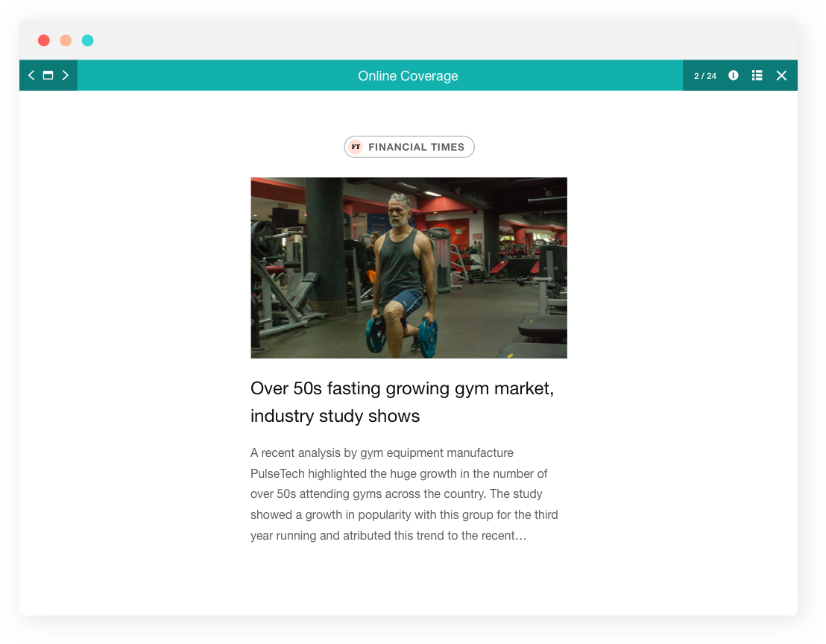This screenshot has height=644, width=826.
Task: Click the window view icon between the arrows
Action: 48,75
